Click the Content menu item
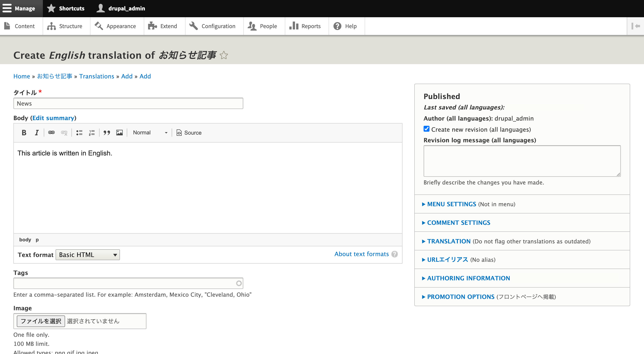The width and height of the screenshot is (644, 354). pos(25,26)
